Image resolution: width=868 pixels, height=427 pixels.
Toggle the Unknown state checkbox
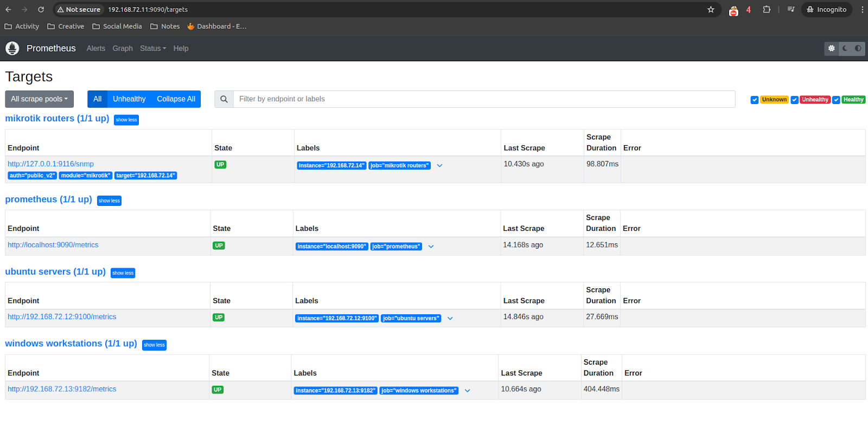754,100
